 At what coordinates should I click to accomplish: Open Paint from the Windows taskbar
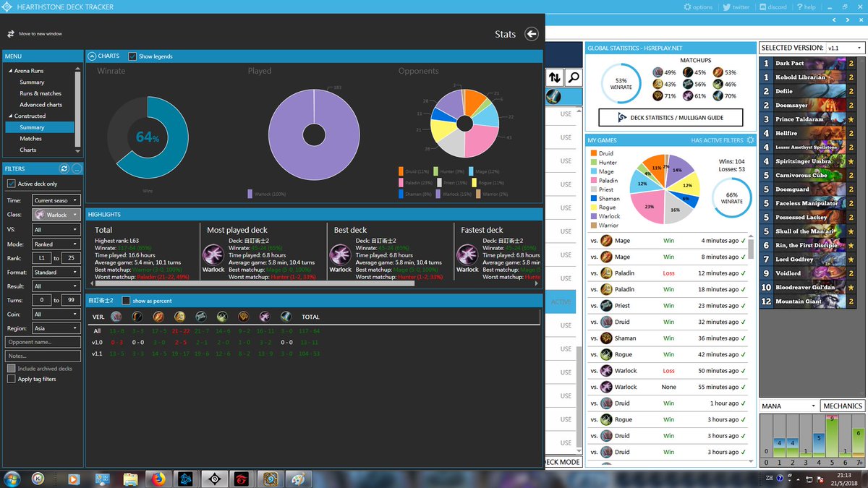[x=298, y=479]
